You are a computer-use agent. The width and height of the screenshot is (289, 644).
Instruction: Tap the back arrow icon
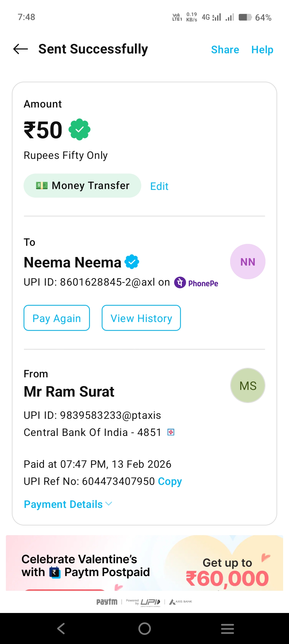[x=21, y=49]
